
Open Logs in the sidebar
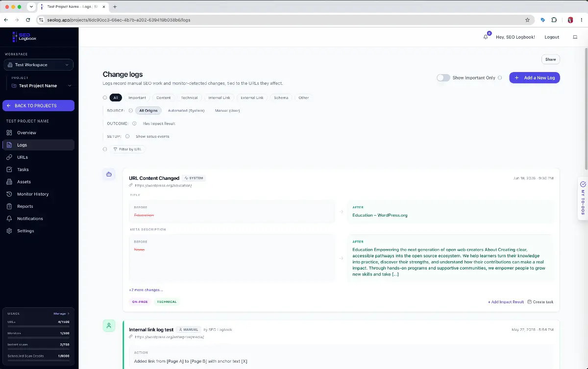pos(38,145)
